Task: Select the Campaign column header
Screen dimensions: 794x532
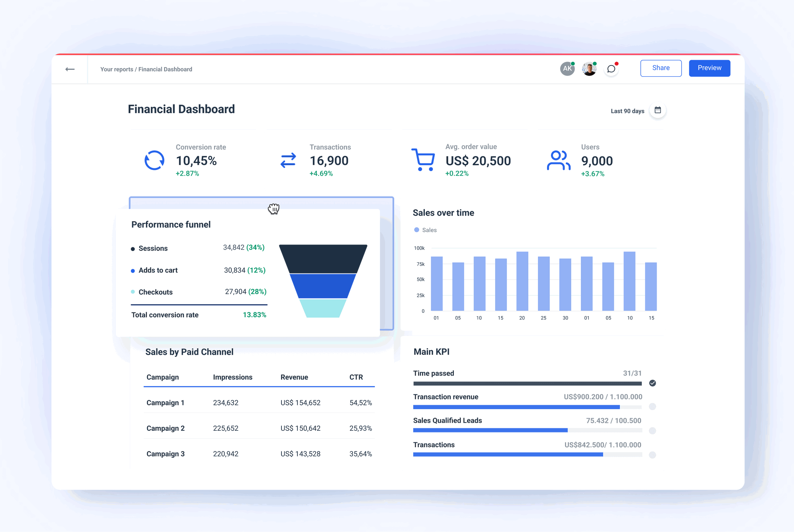Action: [x=163, y=377]
